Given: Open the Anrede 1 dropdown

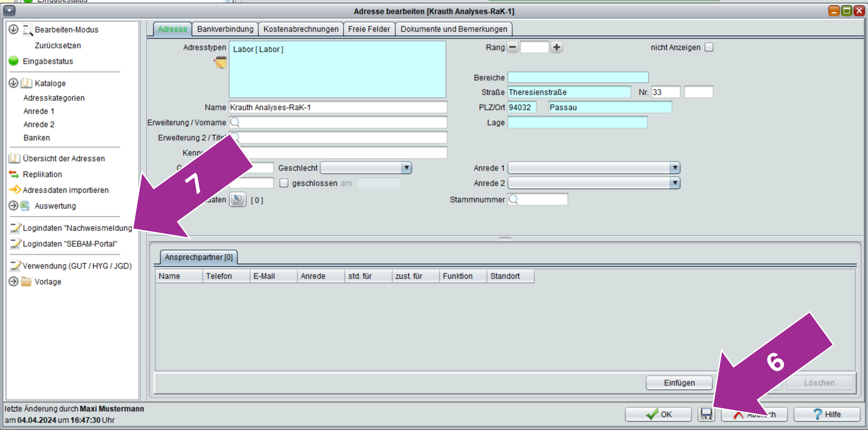Looking at the screenshot, I should (674, 168).
